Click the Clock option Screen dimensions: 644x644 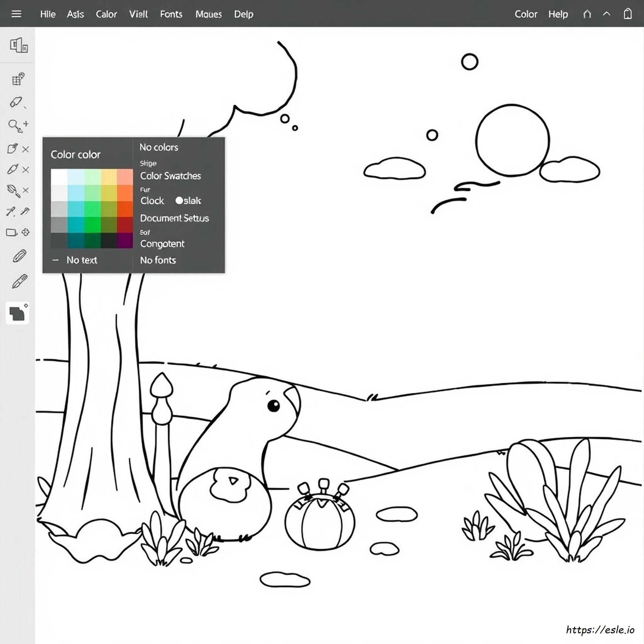click(152, 201)
